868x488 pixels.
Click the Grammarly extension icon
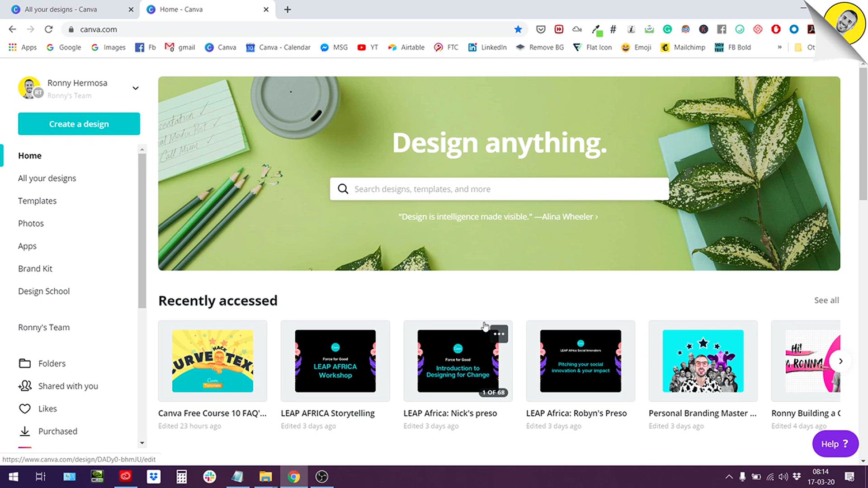[x=667, y=29]
